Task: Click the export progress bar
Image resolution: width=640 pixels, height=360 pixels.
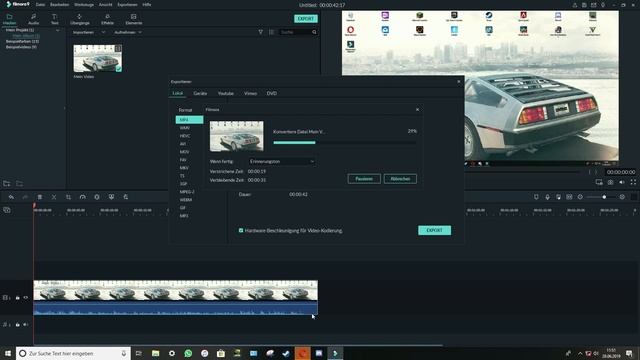Action: 345,142
